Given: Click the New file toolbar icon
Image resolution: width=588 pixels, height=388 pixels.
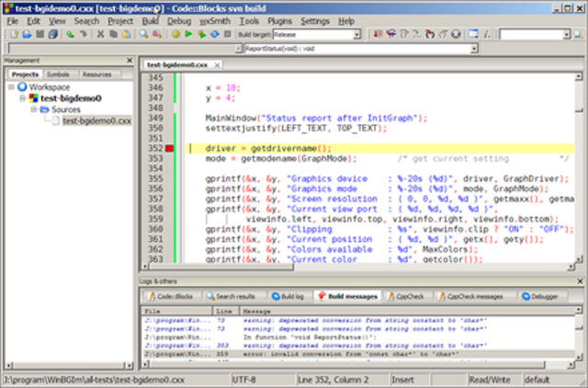Looking at the screenshot, I should pos(15,34).
